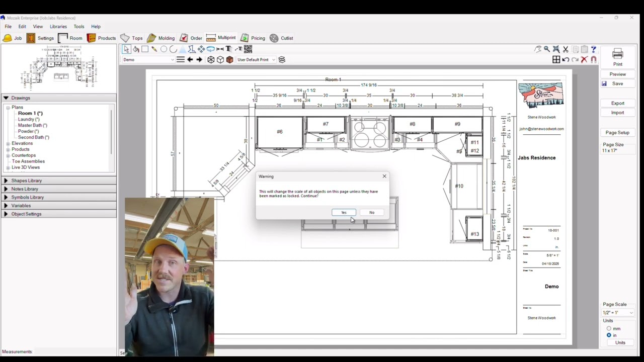This screenshot has width=644, height=362.
Task: Decline the scale change by clicking No
Action: 372,213
